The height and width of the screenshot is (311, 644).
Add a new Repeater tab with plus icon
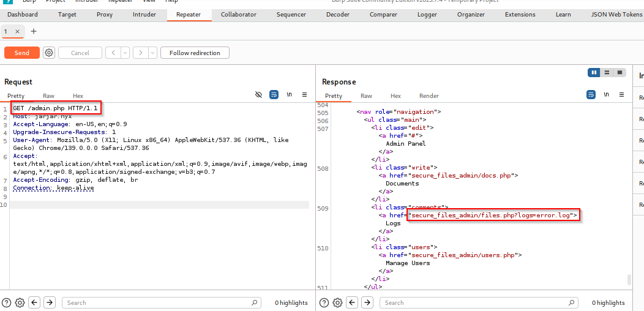[x=34, y=31]
